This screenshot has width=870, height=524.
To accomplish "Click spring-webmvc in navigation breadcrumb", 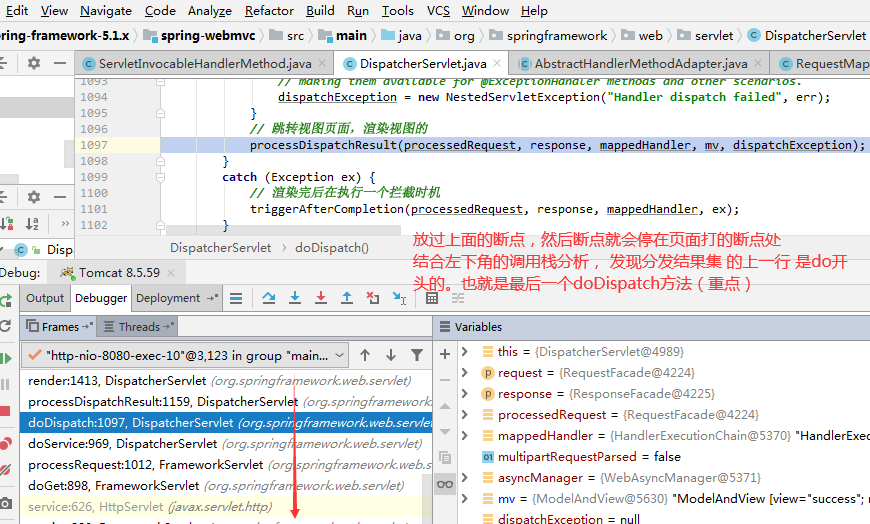I will click(x=200, y=36).
